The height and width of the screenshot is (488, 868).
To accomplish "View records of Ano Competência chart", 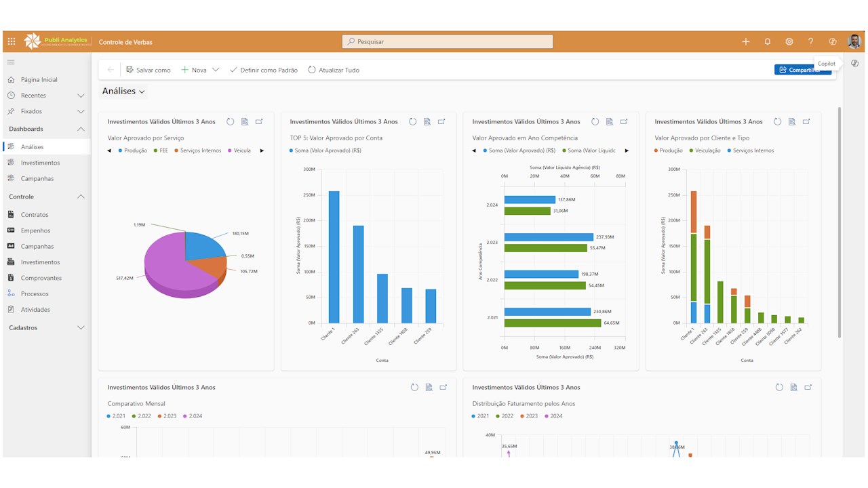I will tap(610, 122).
